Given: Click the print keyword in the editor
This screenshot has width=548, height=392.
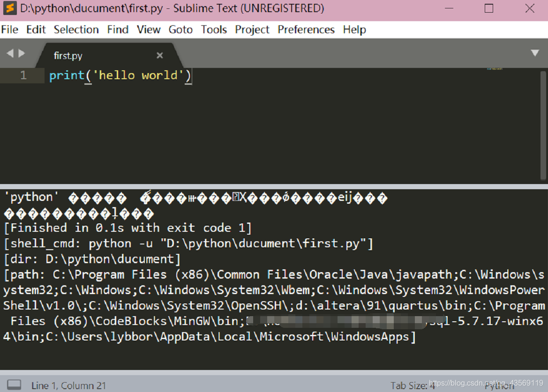Looking at the screenshot, I should 67,75.
